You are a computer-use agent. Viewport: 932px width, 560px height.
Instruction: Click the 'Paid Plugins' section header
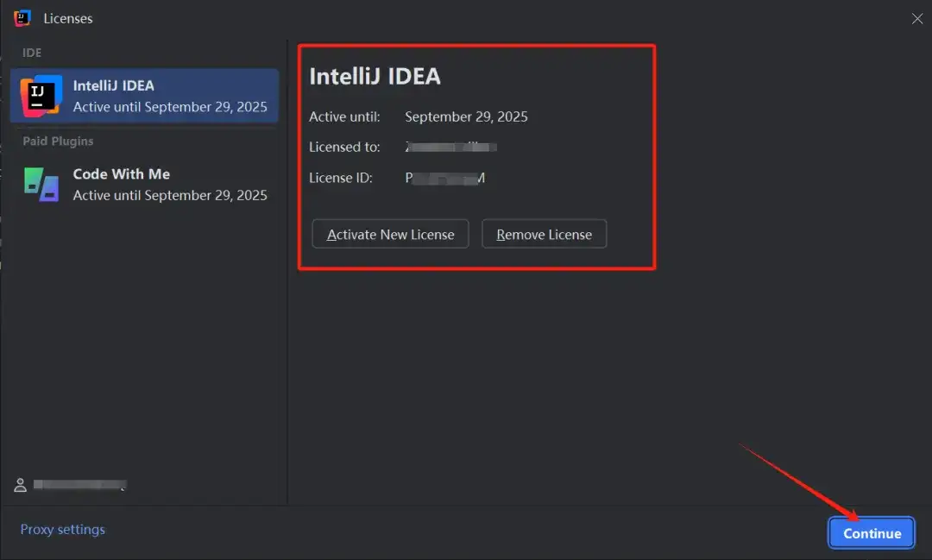tap(58, 141)
